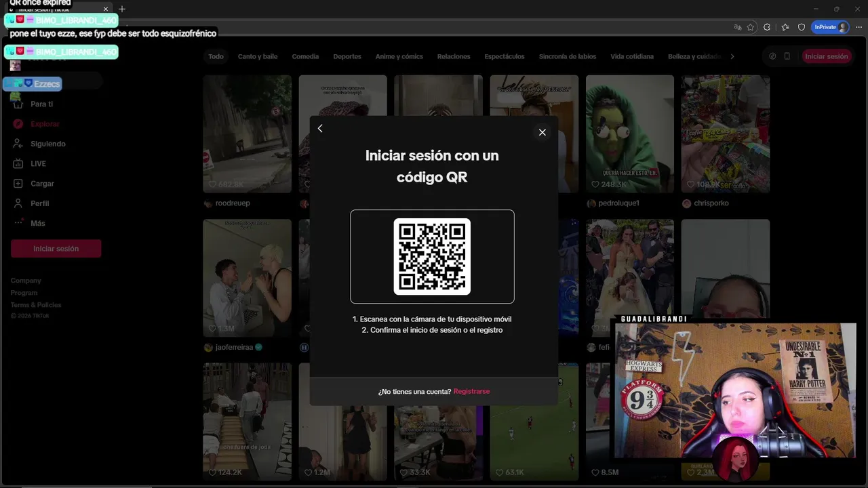
Task: Go back using the dialog's left arrow
Action: pos(320,129)
